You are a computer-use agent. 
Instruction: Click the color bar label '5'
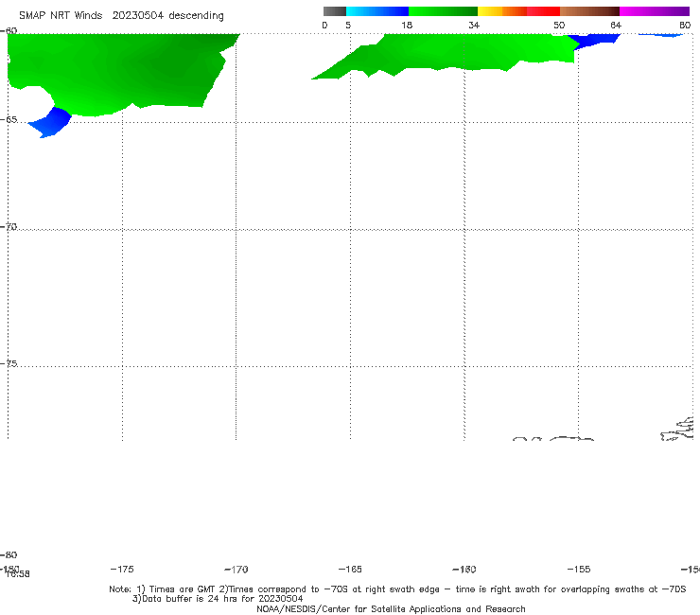click(348, 26)
